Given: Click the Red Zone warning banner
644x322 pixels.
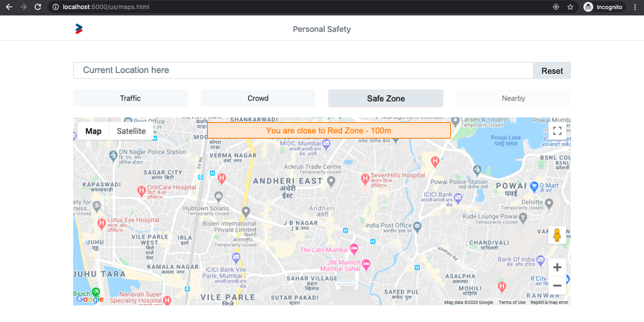Looking at the screenshot, I should point(329,130).
